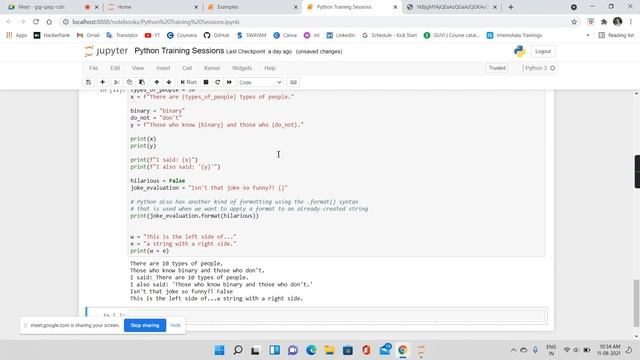Paste cells below icon in toolbar

tap(142, 82)
